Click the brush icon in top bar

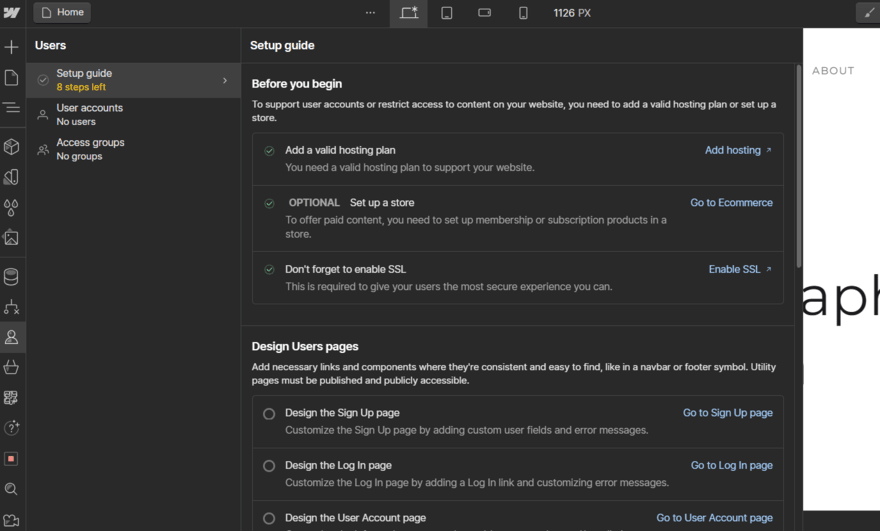[x=869, y=13]
